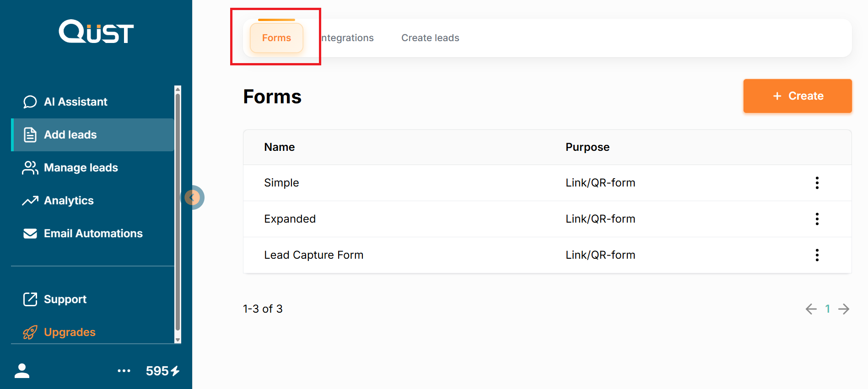Click the Add leads document icon
This screenshot has width=868, height=389.
point(30,135)
